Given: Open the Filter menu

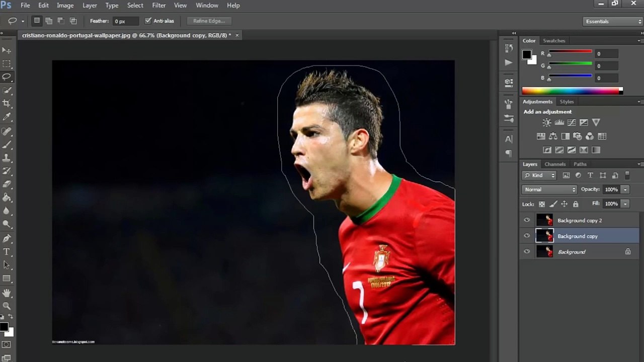Looking at the screenshot, I should click(x=159, y=5).
